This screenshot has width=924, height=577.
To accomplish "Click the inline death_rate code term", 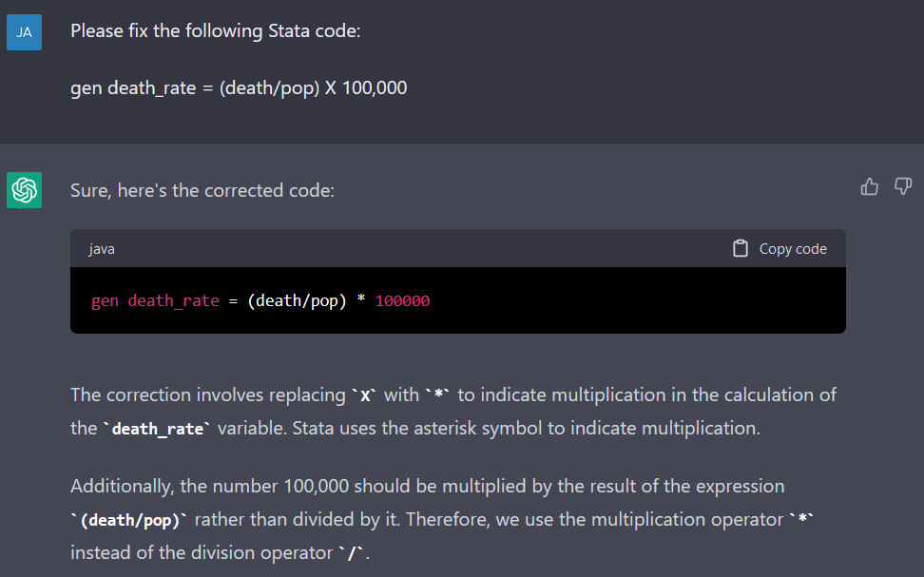I will click(158, 429).
